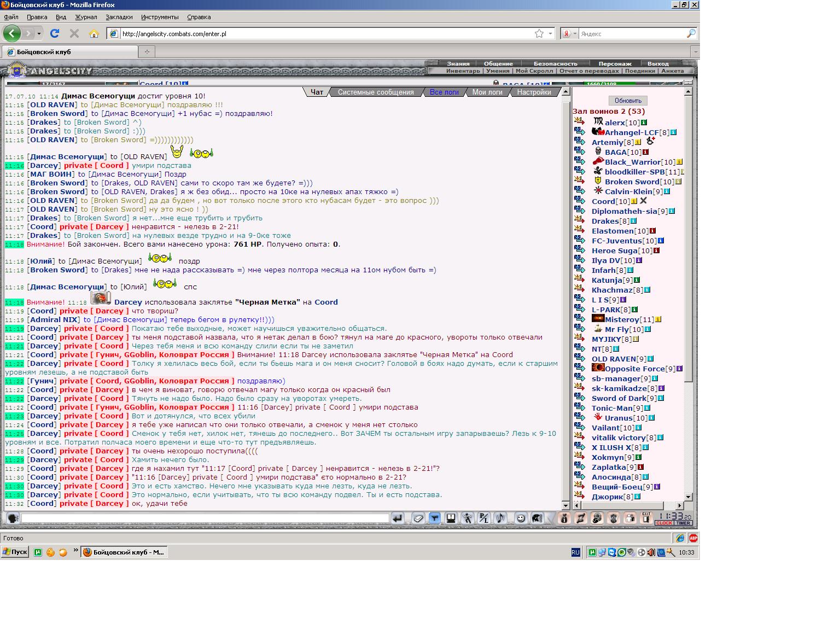Open the address bar history dropdown
The height and width of the screenshot is (630, 840).
point(550,33)
